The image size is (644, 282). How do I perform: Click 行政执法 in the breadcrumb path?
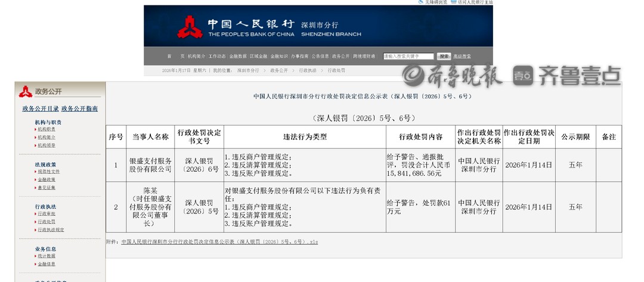307,70
